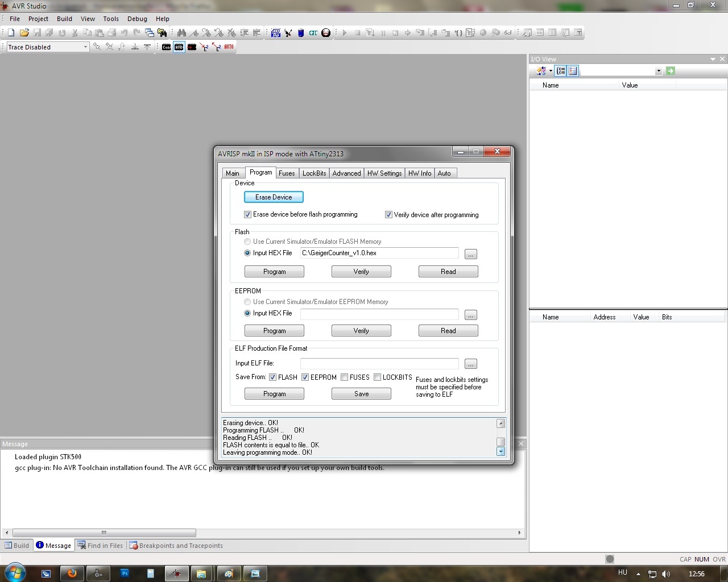The image size is (728, 582).
Task: Click the Flash Program button
Action: [274, 272]
